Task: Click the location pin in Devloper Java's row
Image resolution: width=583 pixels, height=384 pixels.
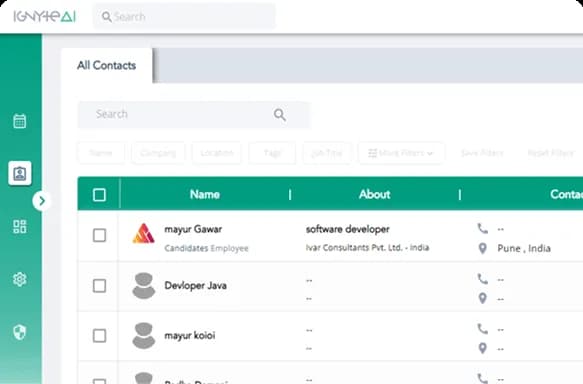Action: (483, 298)
